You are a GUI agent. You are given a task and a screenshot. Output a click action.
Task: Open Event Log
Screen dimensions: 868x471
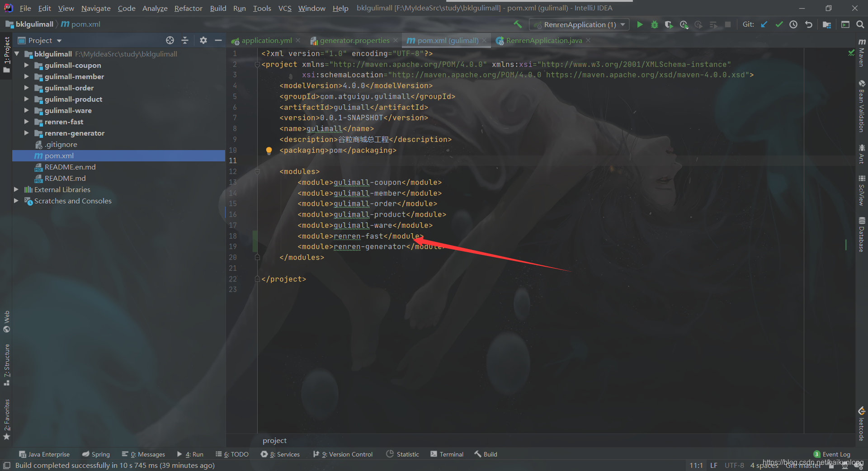832,454
